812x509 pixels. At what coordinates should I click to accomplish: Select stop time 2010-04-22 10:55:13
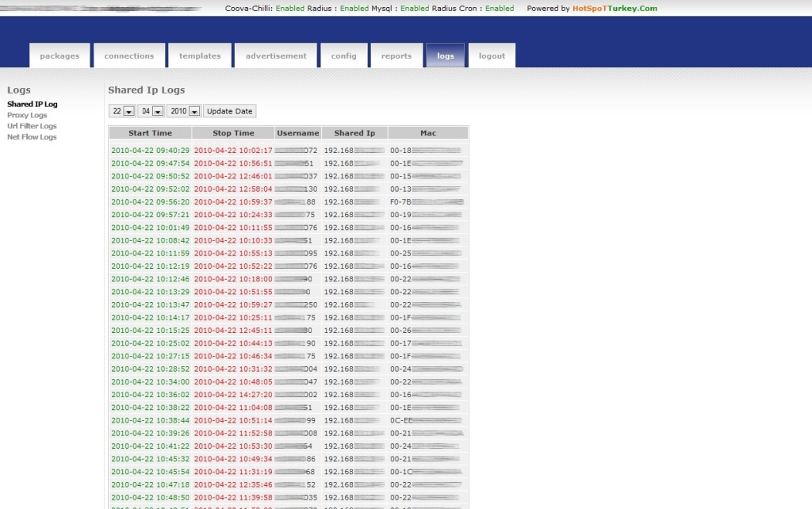point(233,253)
